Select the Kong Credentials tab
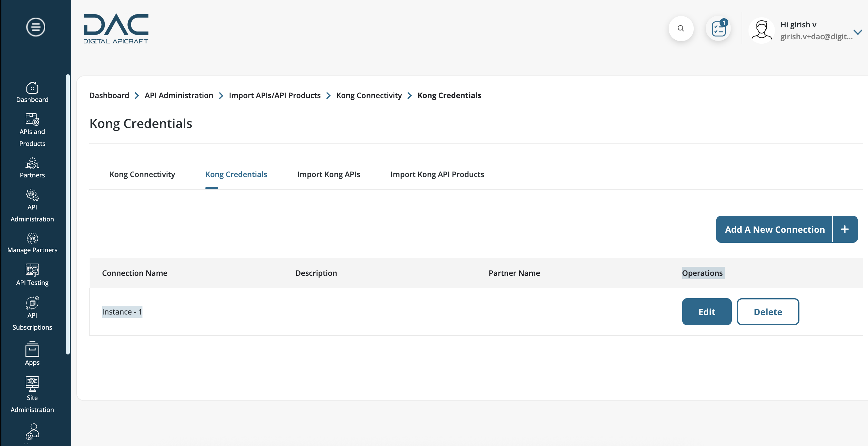 pos(236,174)
